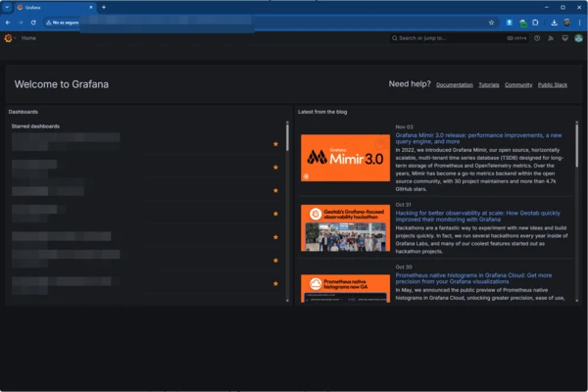The height and width of the screenshot is (392, 588).
Task: Click the Geotab hackathon blog thumbnail
Action: click(345, 227)
